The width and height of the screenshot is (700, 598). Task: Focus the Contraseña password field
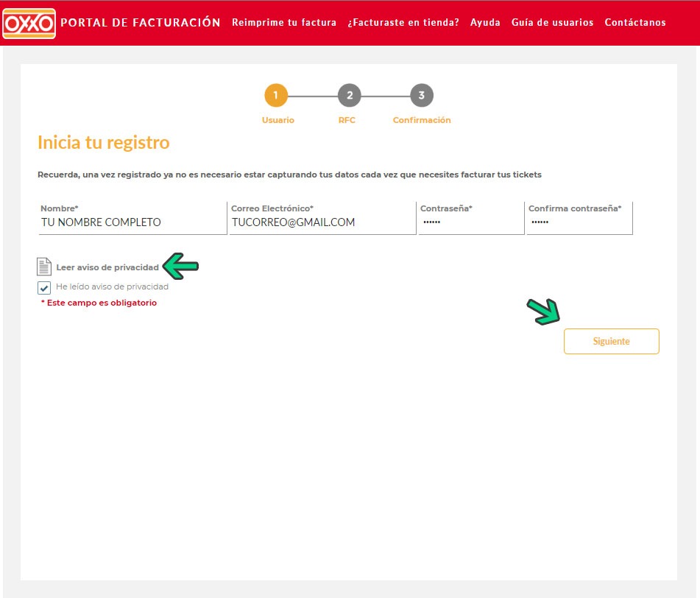471,218
